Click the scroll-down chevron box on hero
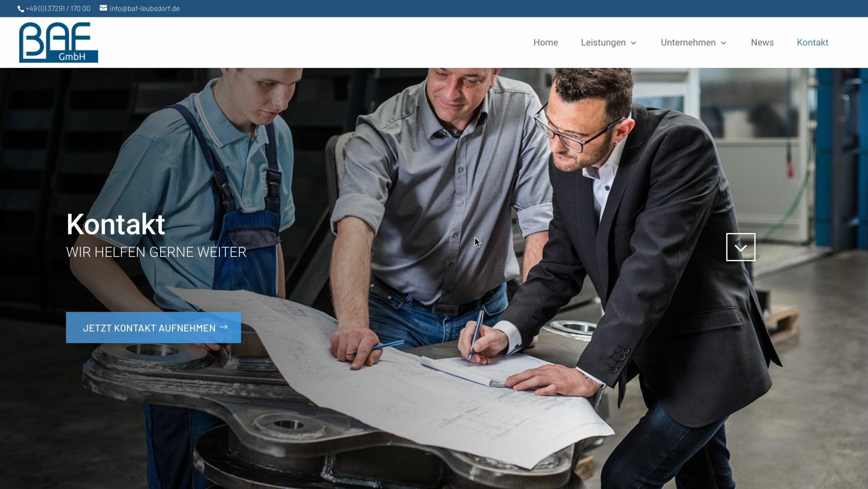The image size is (868, 489). pyautogui.click(x=741, y=247)
